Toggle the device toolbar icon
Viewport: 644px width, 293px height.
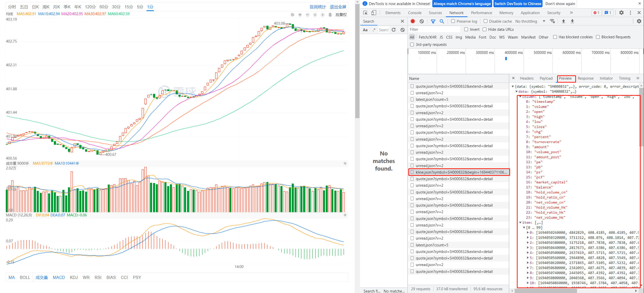[x=374, y=13]
